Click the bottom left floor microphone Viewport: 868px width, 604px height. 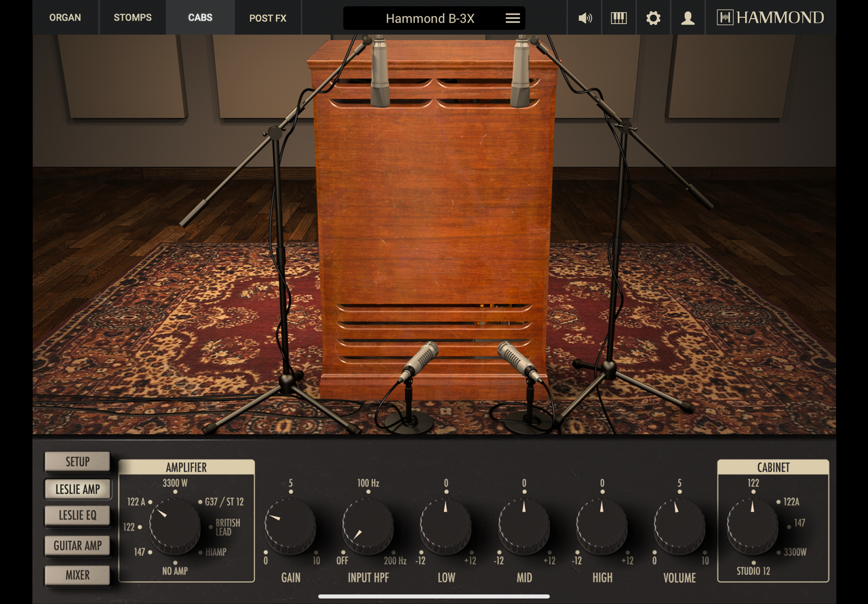419,362
